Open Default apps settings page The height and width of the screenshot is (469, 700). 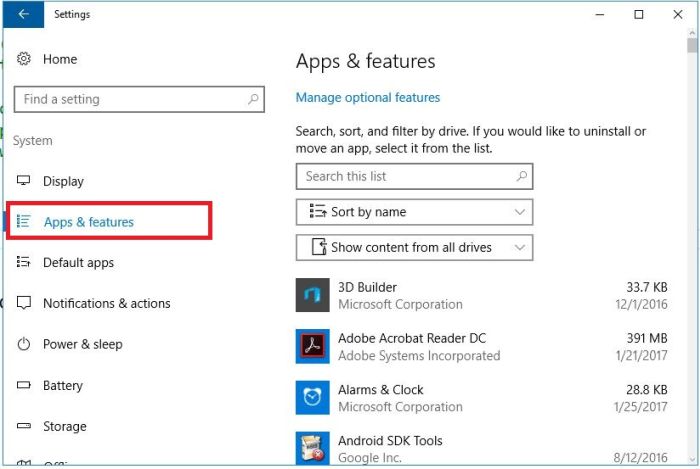[x=78, y=263]
